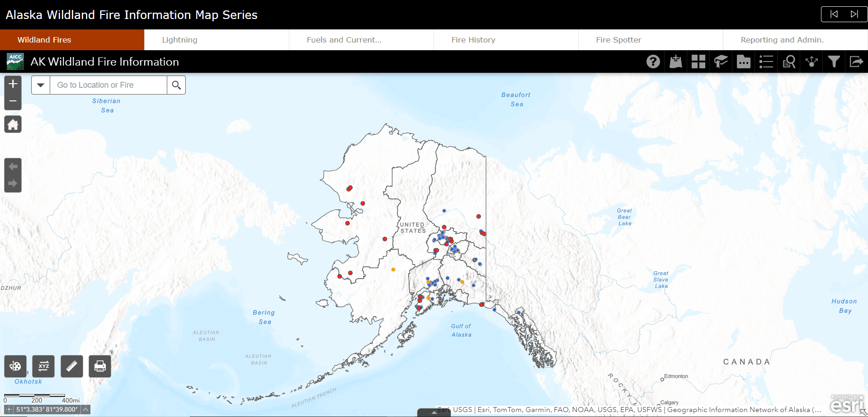Viewport: 868px width, 417px height.
Task: Click the filter funnel icon
Action: 834,62
